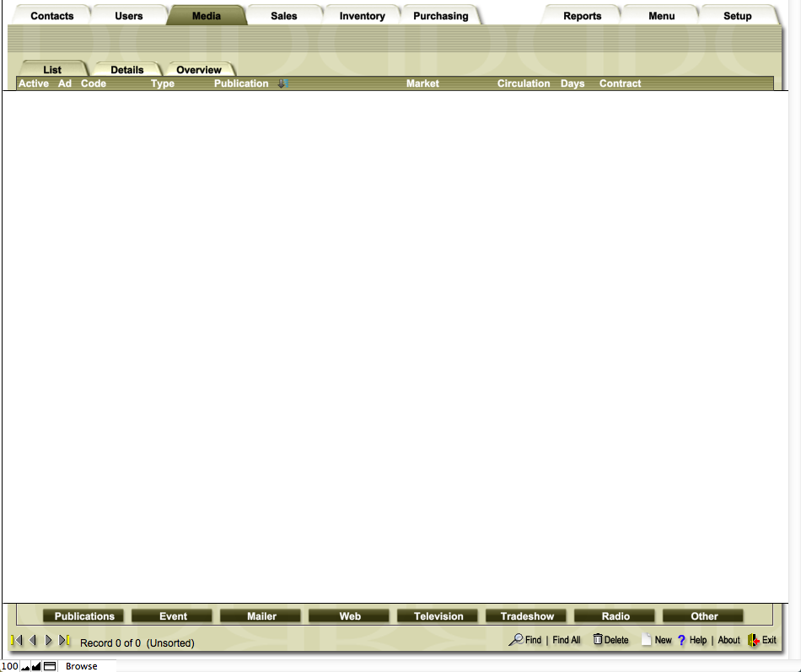Image resolution: width=801 pixels, height=672 pixels.
Task: Open the Browse mode pop-up menu
Action: coord(82,666)
